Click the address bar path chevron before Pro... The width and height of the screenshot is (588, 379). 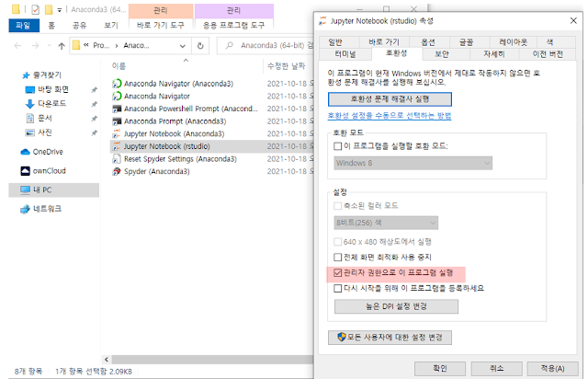pyautogui.click(x=86, y=45)
